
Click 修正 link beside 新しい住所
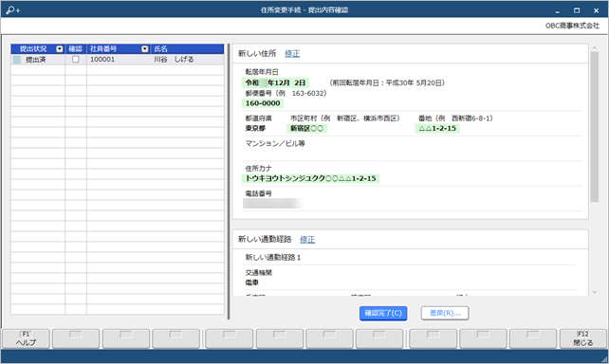[x=292, y=53]
